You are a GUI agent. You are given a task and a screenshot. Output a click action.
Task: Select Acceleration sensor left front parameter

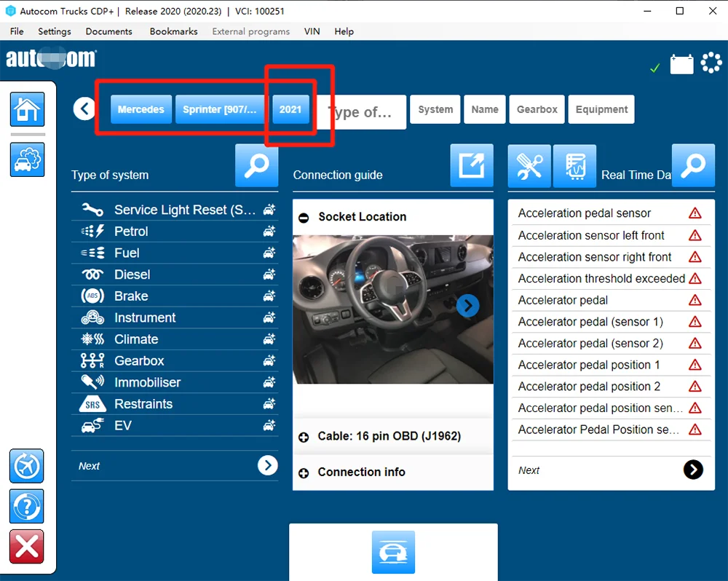(611, 235)
